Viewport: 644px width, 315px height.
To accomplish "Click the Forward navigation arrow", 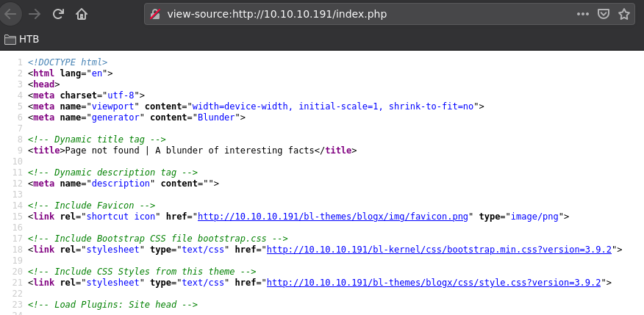I will click(34, 14).
